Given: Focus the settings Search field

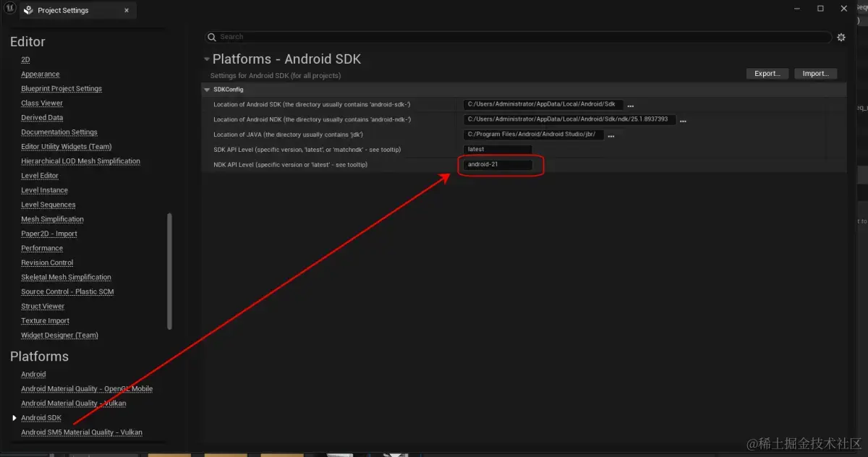Looking at the screenshot, I should [x=519, y=37].
